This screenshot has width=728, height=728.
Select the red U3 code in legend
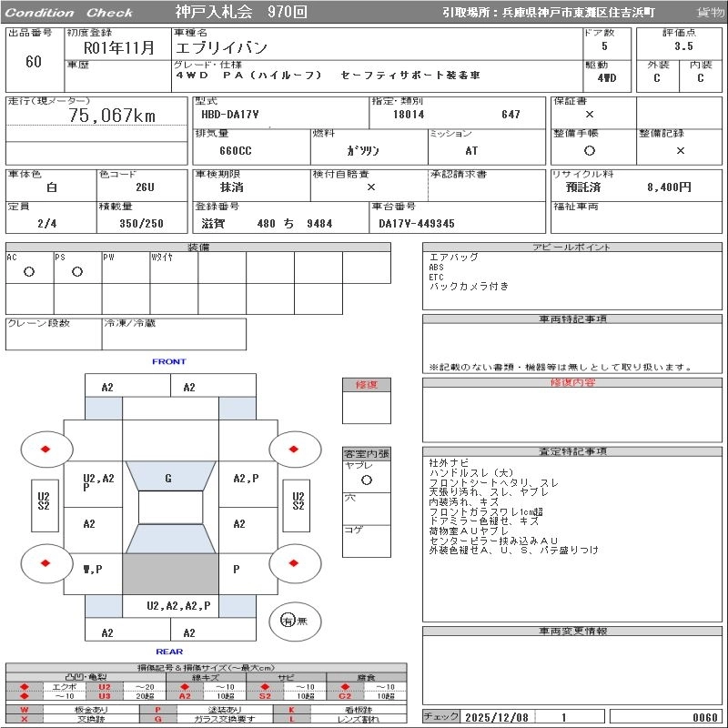click(x=105, y=696)
